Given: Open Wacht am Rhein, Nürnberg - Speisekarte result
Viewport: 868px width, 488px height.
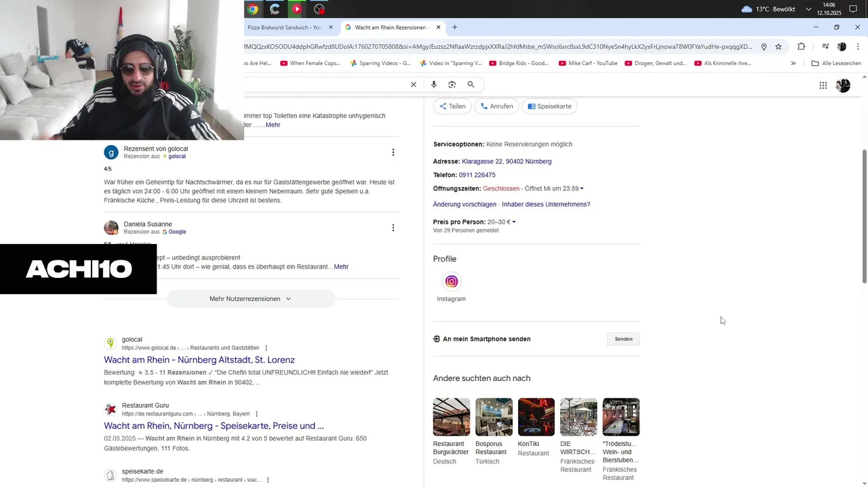Looking at the screenshot, I should pyautogui.click(x=214, y=426).
